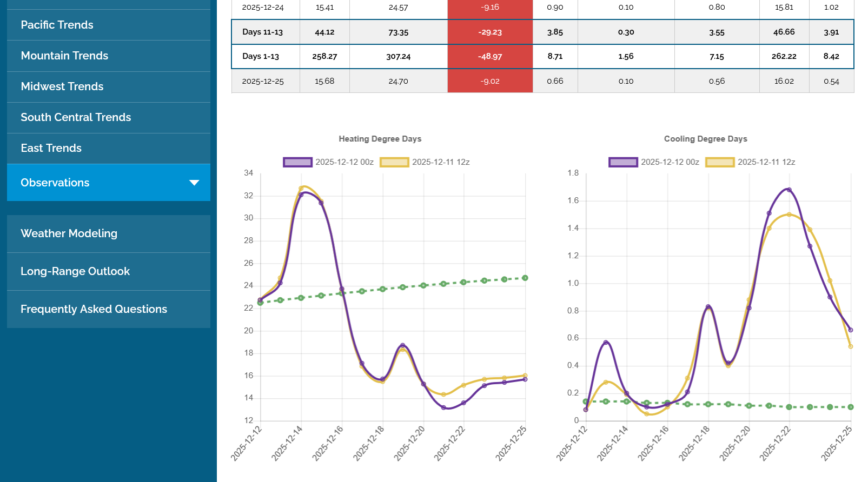Toggle purple 00z legend swatch in Heating chart

click(297, 162)
